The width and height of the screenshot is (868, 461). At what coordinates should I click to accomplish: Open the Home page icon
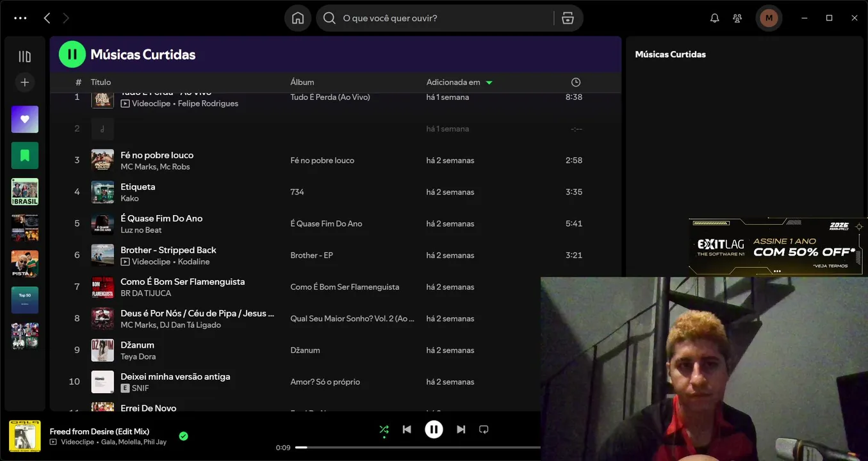pyautogui.click(x=298, y=18)
